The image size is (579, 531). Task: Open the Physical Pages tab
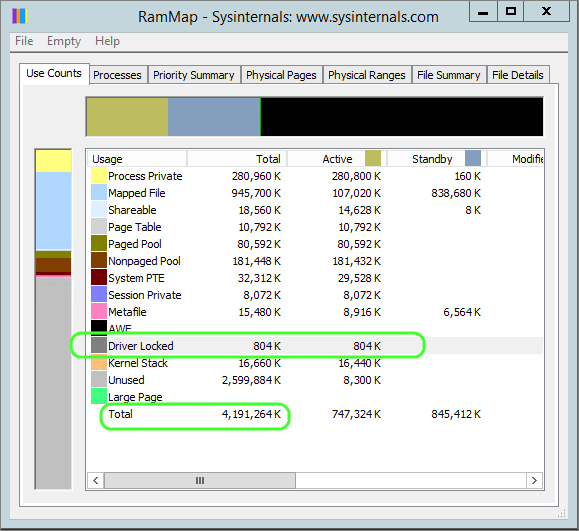(281, 75)
